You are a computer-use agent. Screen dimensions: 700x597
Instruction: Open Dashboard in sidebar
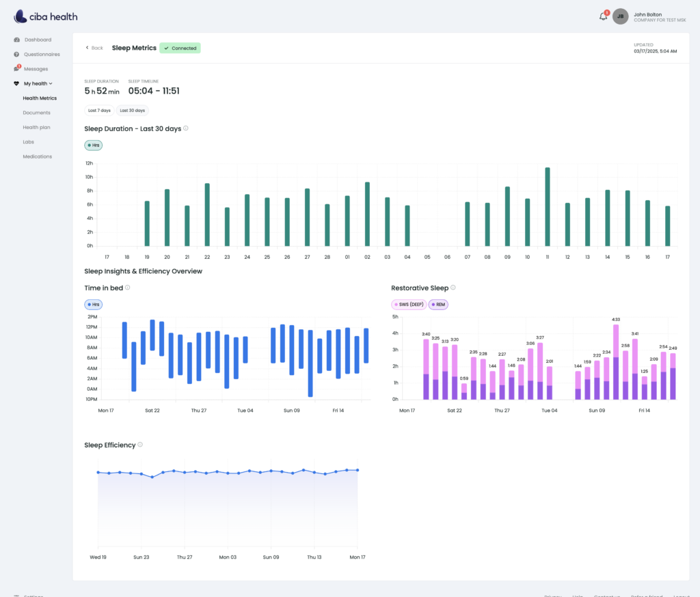click(x=38, y=40)
